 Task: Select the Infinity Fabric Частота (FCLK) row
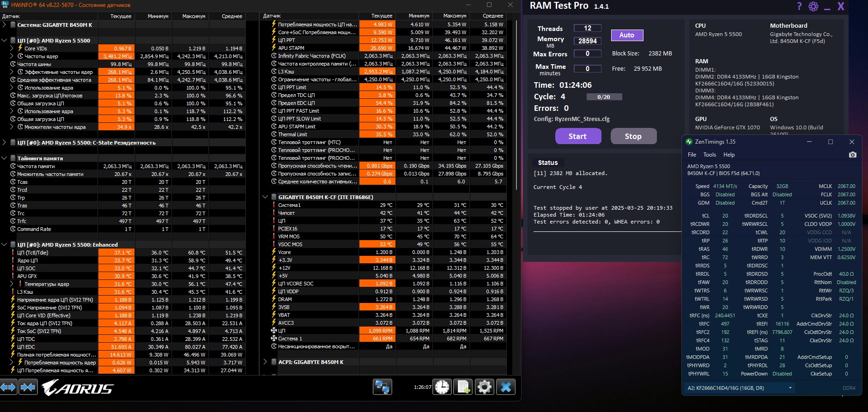point(384,56)
